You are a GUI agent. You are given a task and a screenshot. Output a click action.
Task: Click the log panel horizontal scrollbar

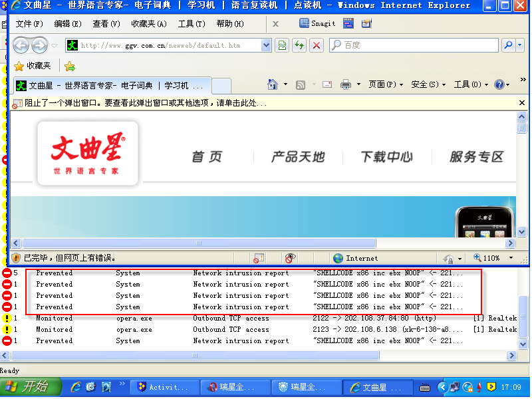coord(195,355)
